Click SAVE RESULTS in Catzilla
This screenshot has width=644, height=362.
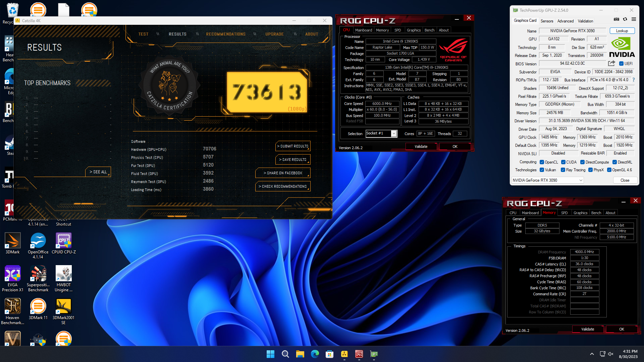(x=292, y=160)
